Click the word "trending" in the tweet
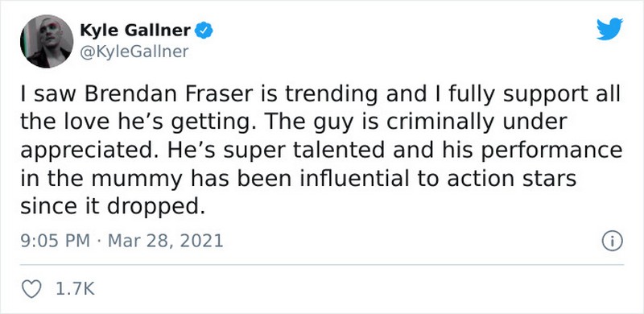Screen dimensions: 644x314 point(331,96)
